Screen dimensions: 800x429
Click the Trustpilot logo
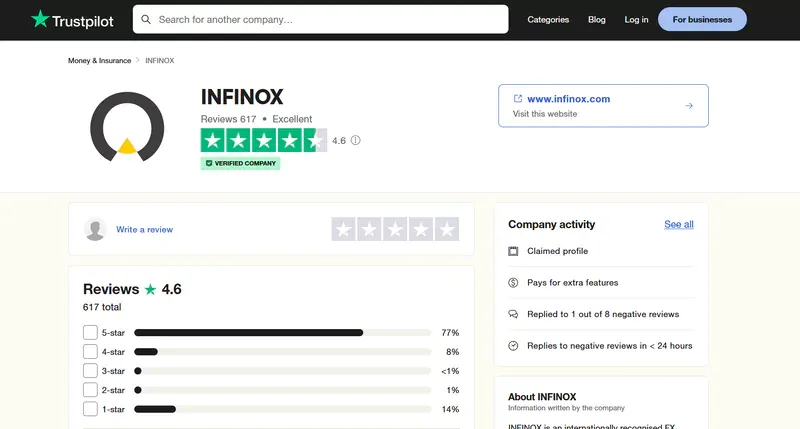tap(72, 20)
